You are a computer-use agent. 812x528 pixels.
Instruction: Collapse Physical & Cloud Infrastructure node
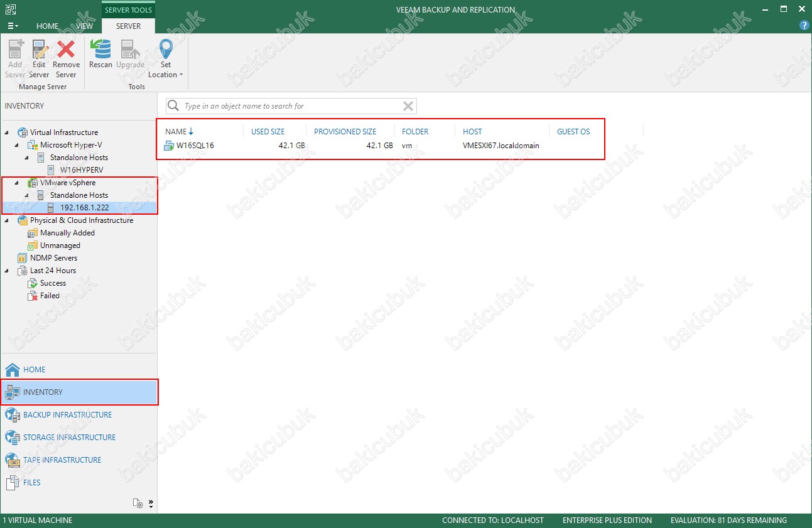pos(8,220)
